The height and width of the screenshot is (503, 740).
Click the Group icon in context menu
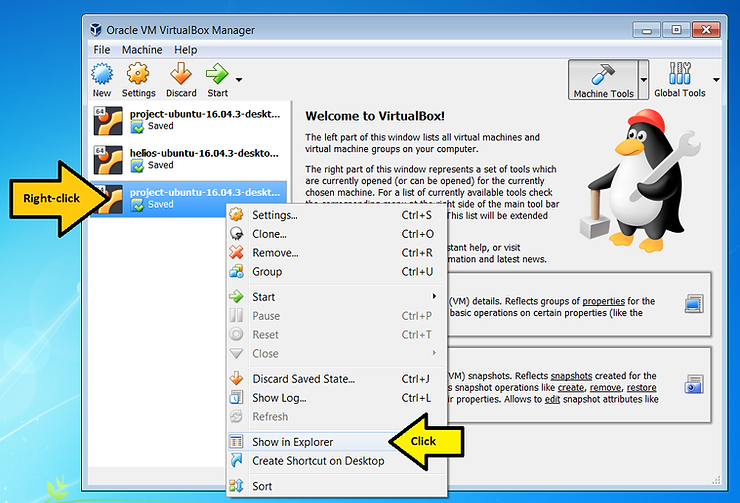pos(236,271)
